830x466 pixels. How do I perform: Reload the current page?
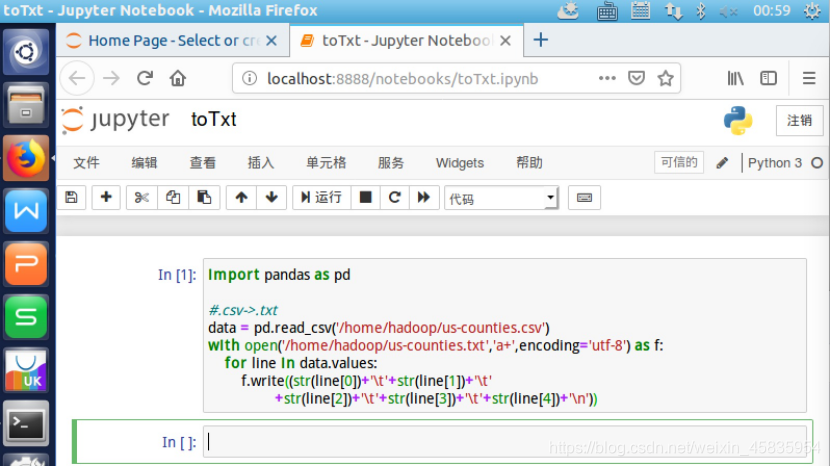(x=145, y=78)
